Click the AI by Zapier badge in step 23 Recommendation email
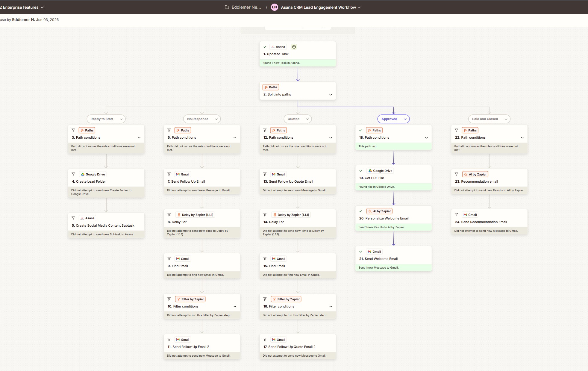588x371 pixels. pyautogui.click(x=475, y=174)
